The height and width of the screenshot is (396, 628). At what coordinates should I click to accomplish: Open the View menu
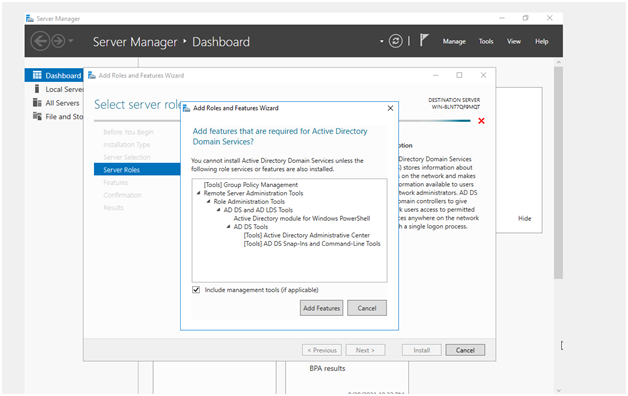point(514,41)
